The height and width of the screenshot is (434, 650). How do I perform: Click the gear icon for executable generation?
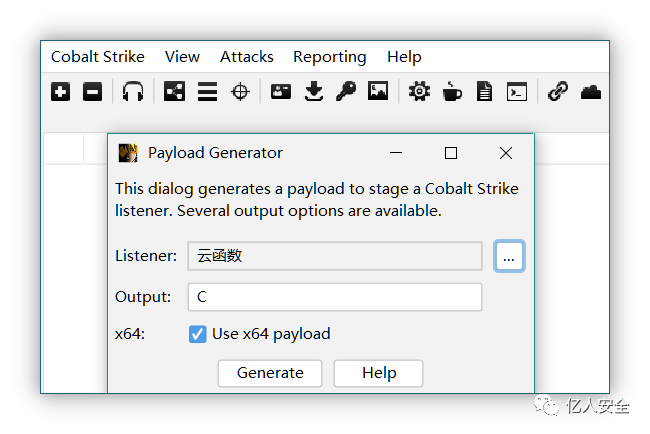pyautogui.click(x=420, y=91)
